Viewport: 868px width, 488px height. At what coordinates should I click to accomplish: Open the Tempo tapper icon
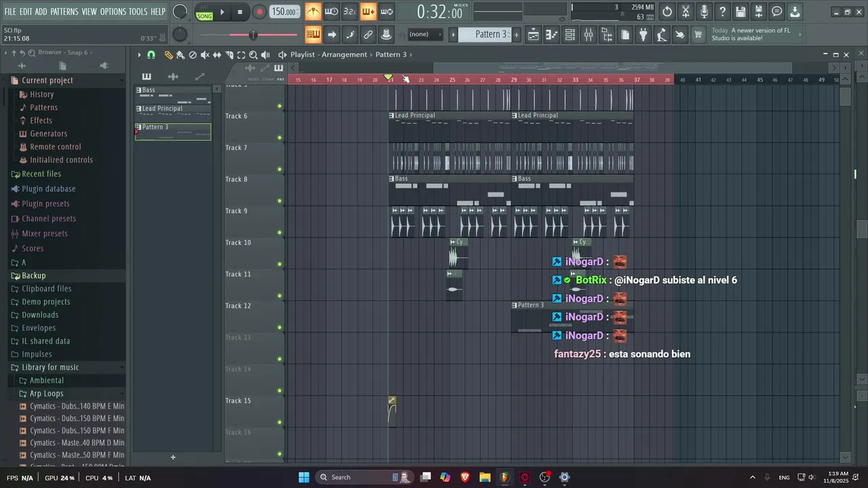point(662,35)
